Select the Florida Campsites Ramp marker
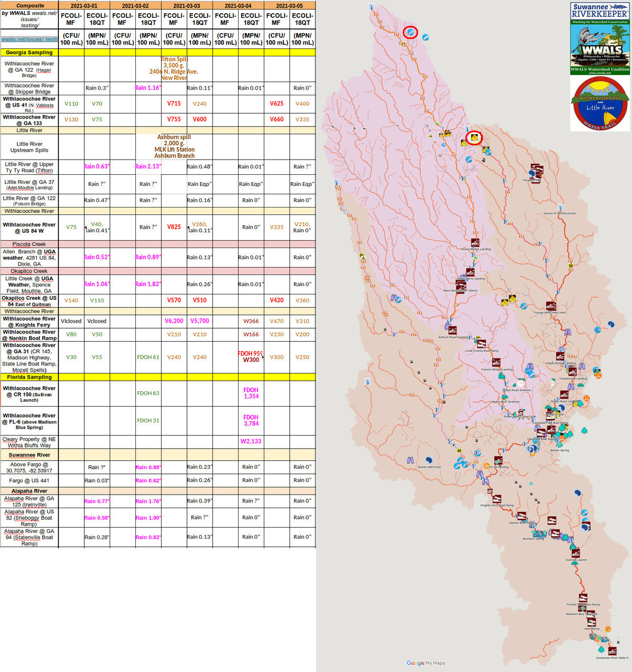The image size is (632, 672). (583, 598)
